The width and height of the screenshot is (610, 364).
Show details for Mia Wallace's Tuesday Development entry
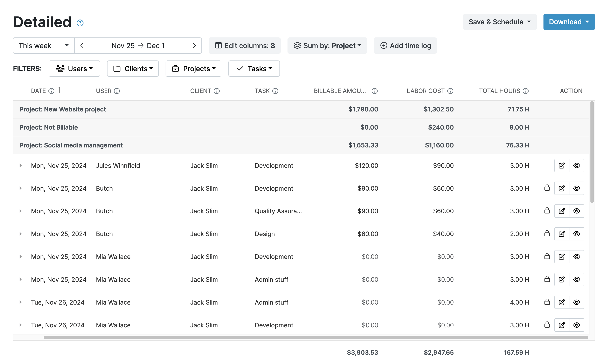pos(577,325)
